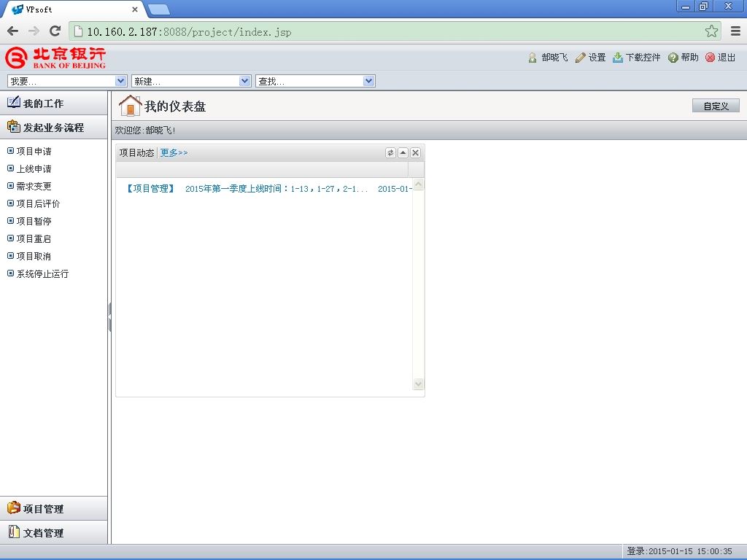Click the browser forward arrow
The height and width of the screenshot is (560, 747).
point(34,31)
